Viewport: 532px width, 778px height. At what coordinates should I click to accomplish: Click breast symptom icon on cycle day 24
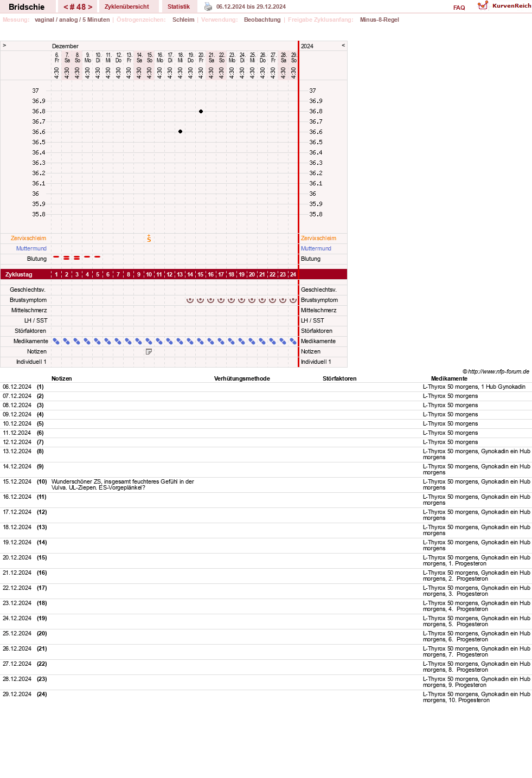[293, 300]
